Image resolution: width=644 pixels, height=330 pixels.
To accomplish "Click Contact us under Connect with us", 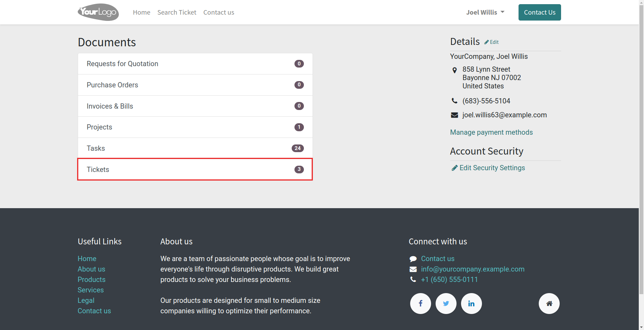I will (438, 259).
